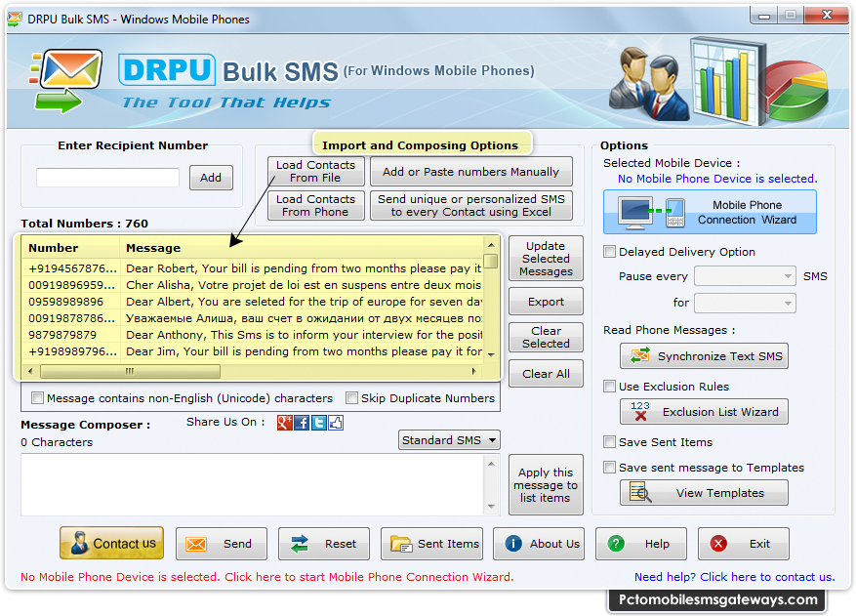Image resolution: width=856 pixels, height=616 pixels.
Task: Click the message list vertical scrollbar thumb
Action: (x=491, y=261)
